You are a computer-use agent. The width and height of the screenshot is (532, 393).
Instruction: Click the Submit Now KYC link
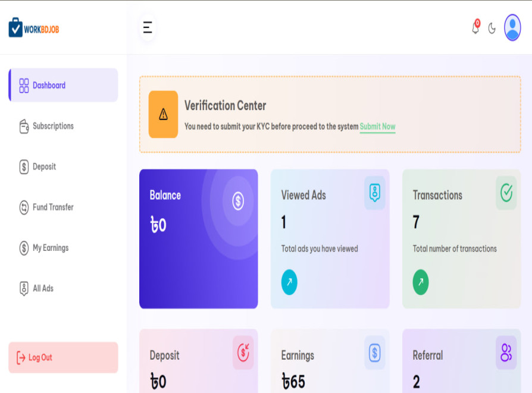pyautogui.click(x=377, y=127)
